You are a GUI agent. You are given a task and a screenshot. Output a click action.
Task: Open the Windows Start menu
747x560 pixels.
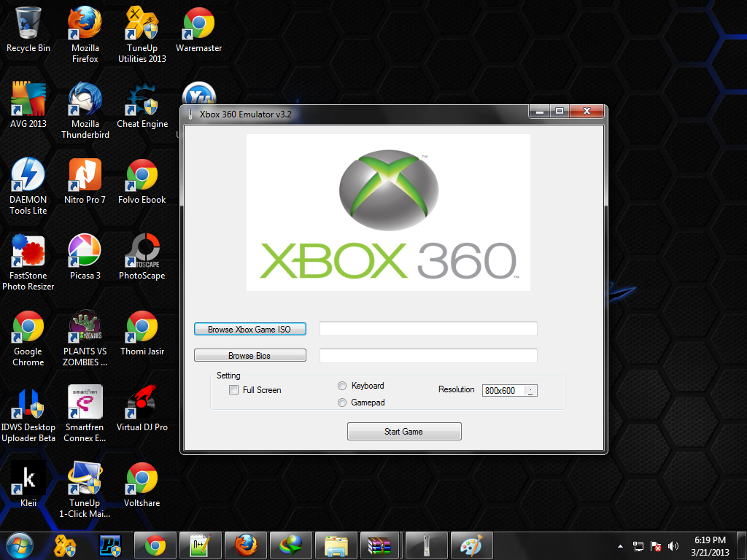tap(20, 545)
